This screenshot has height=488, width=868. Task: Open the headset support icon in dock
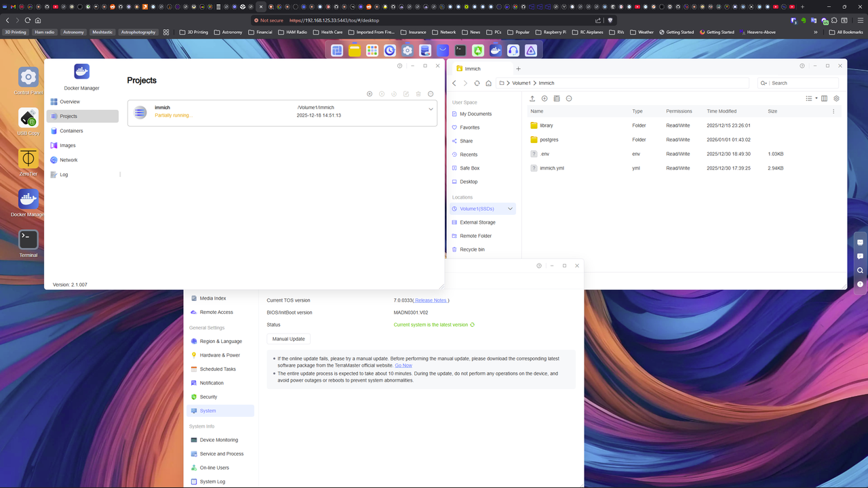point(513,50)
